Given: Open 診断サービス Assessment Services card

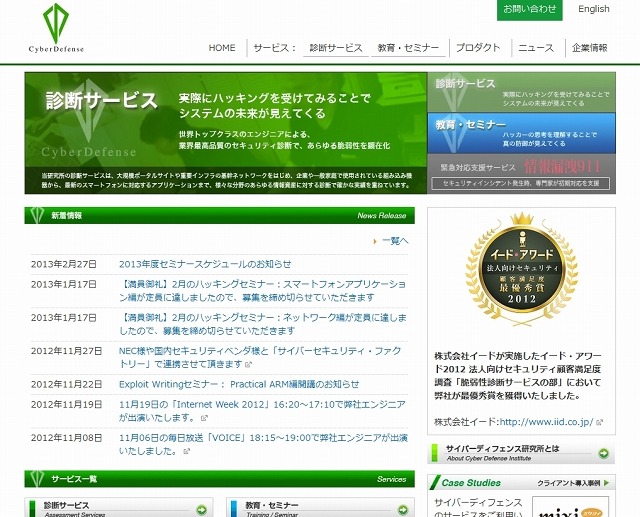Looking at the screenshot, I should click(x=119, y=508).
